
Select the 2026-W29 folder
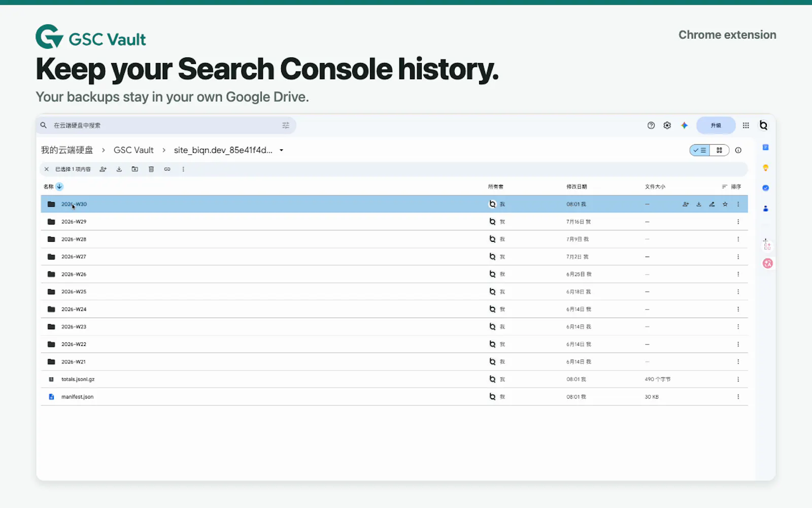pyautogui.click(x=394, y=221)
